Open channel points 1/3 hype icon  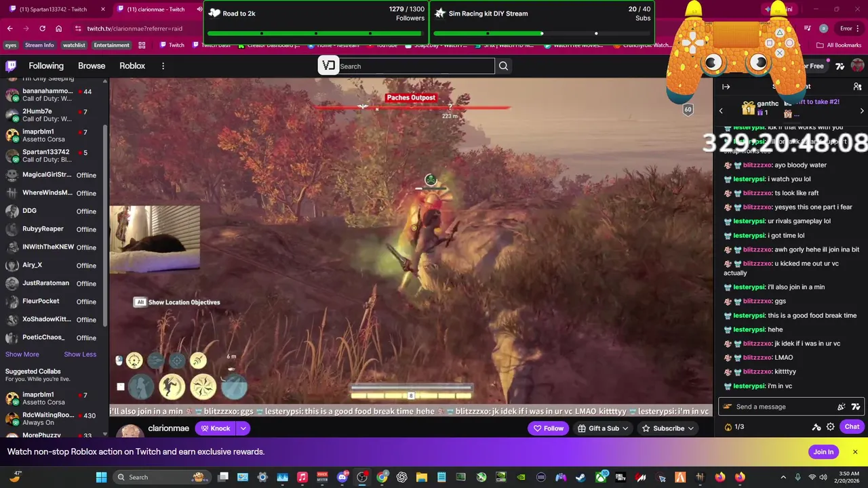[x=734, y=427]
